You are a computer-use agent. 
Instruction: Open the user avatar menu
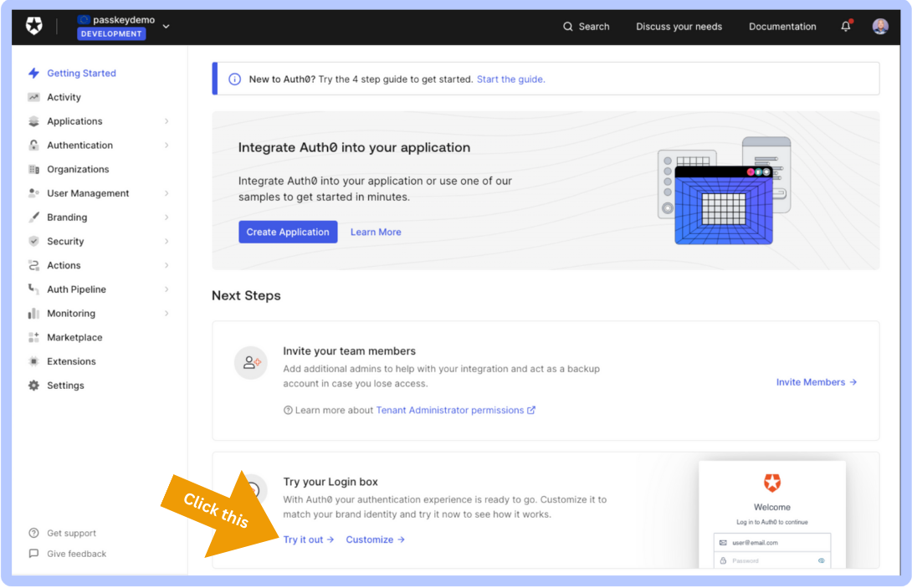(880, 26)
